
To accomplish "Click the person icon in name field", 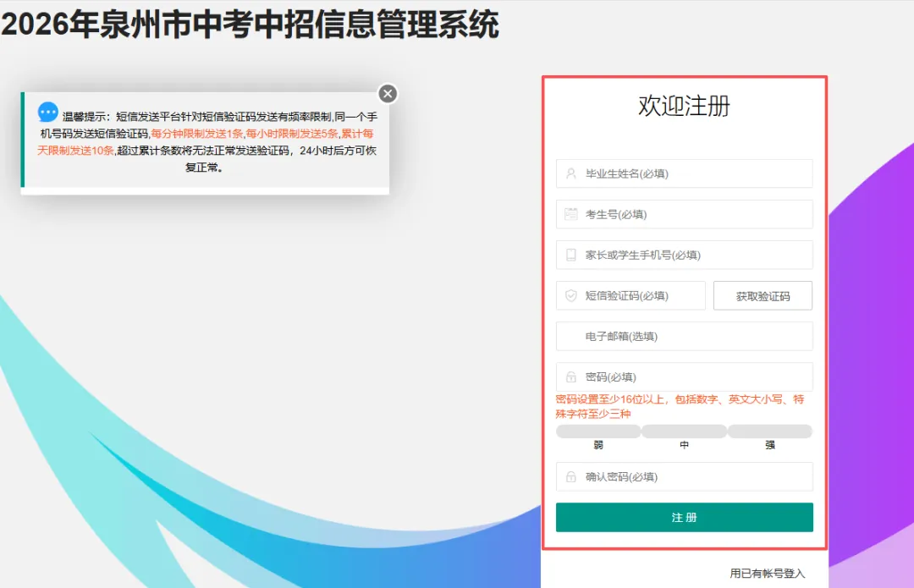I will click(571, 173).
